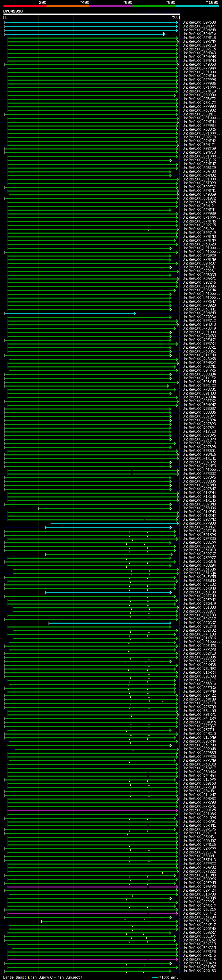The height and width of the screenshot is (980, 222).
Task: Click the cyan bar of UniRef100_A7P988
Action: 114,524
